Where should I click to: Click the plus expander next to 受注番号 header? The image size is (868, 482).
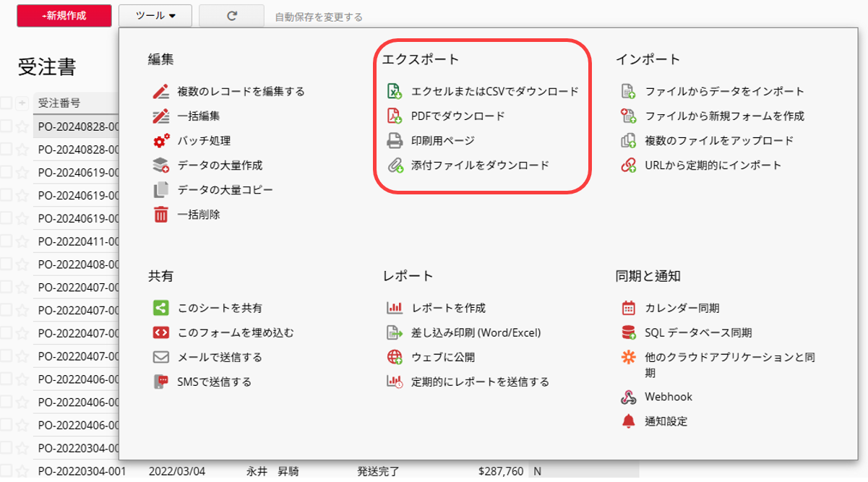[22, 103]
